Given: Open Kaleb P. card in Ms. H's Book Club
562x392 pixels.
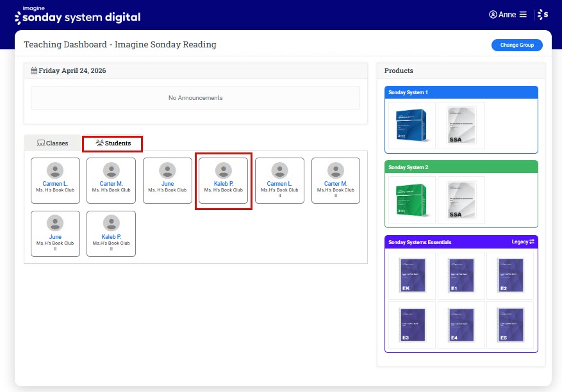Looking at the screenshot, I should coord(223,181).
